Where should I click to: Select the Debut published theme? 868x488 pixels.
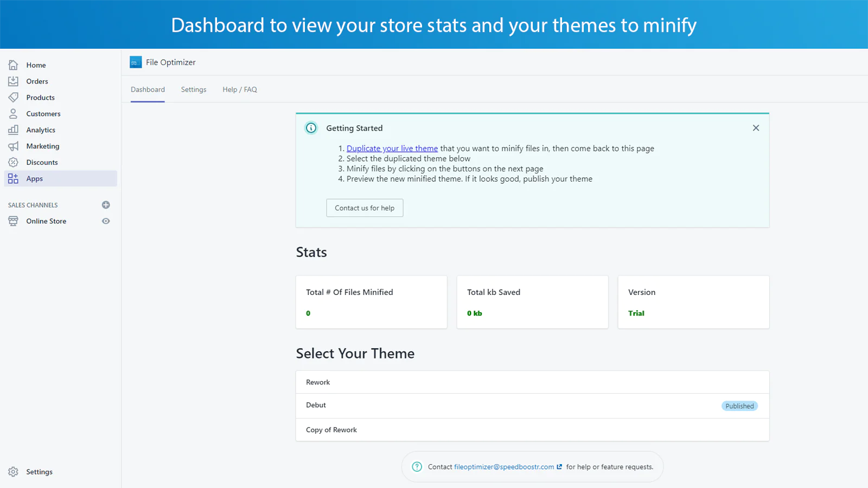coord(316,405)
